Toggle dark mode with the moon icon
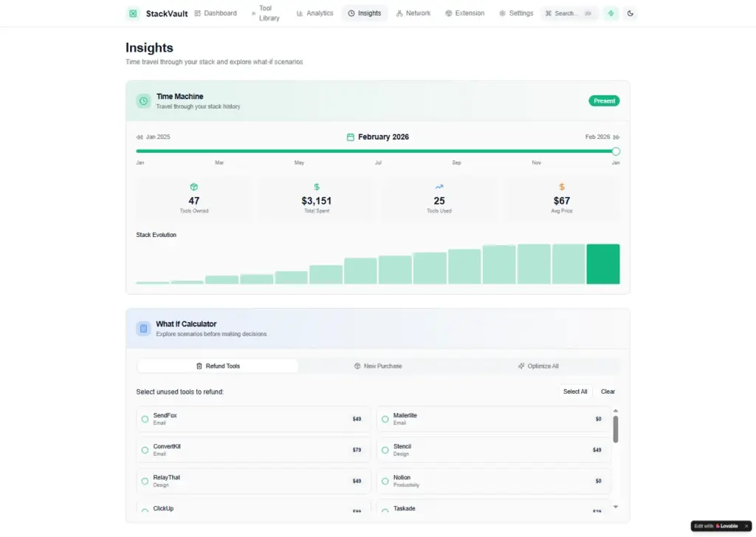 tap(630, 13)
